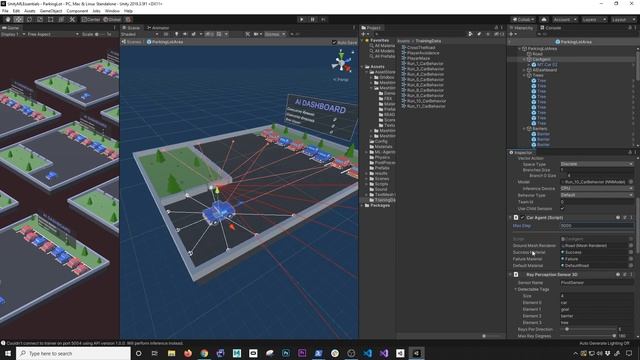Toggle Inspector panel lock icon
640x360 pixels.
[630, 152]
